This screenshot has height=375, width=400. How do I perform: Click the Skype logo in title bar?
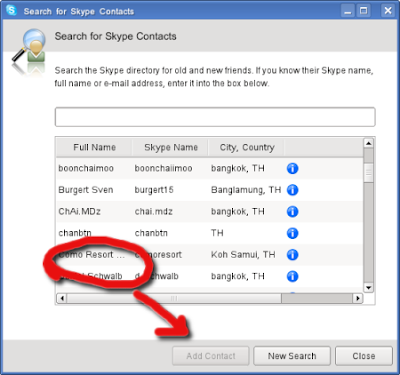tap(12, 10)
